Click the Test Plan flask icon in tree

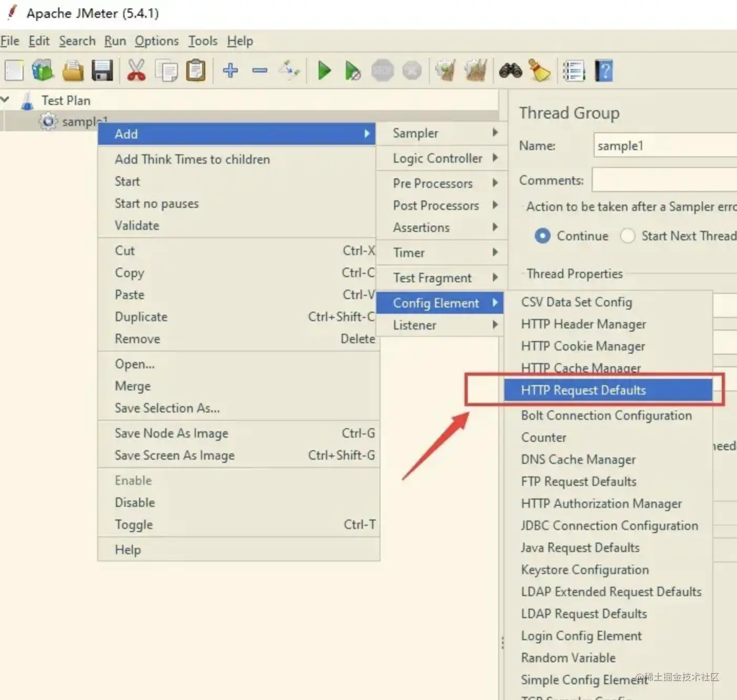[27, 100]
